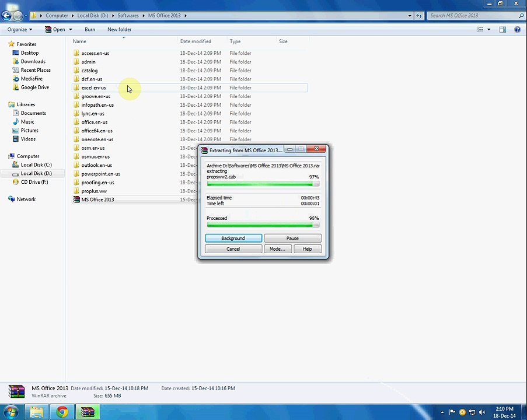The height and width of the screenshot is (420, 527).
Task: Select the MS Office 2013 RAR archive
Action: pyautogui.click(x=97, y=199)
